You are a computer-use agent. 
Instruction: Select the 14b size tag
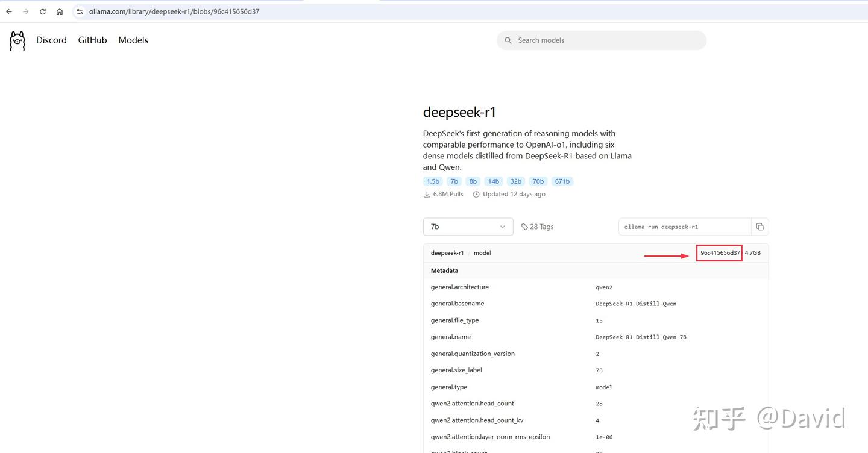(x=494, y=181)
